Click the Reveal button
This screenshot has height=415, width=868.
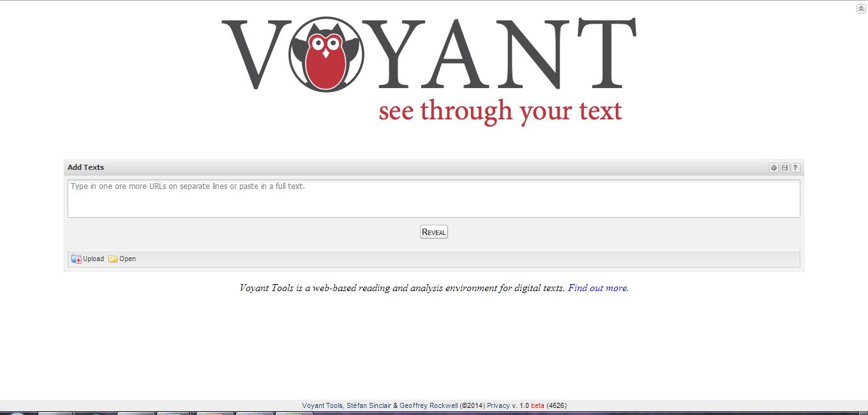[x=434, y=232]
